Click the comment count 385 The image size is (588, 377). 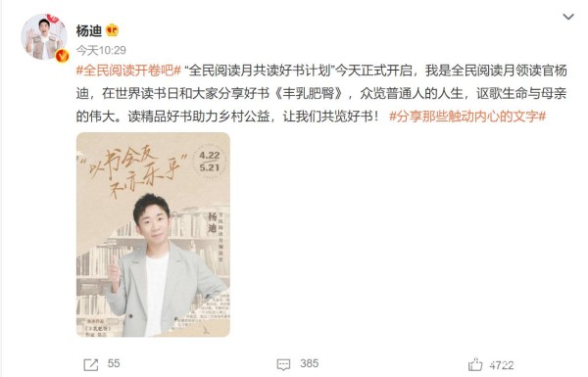point(310,363)
